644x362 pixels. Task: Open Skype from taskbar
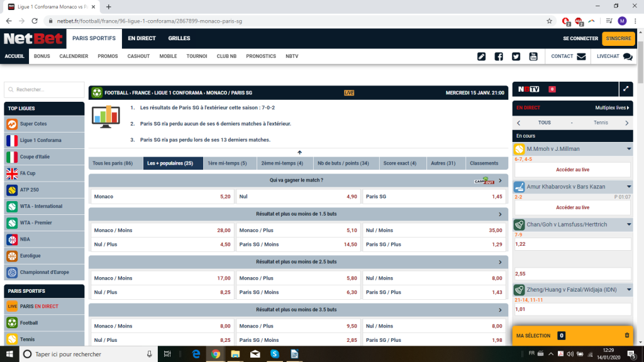coord(274,354)
